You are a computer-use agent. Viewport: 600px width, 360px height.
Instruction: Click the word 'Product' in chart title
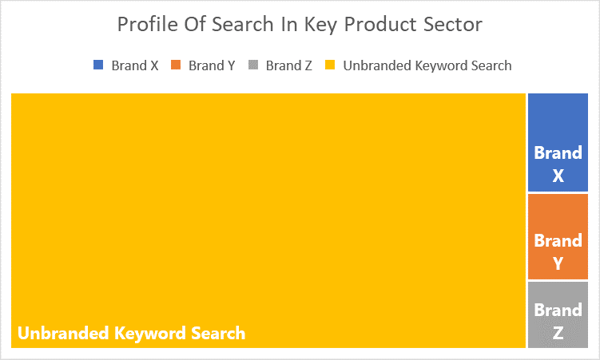(380, 24)
